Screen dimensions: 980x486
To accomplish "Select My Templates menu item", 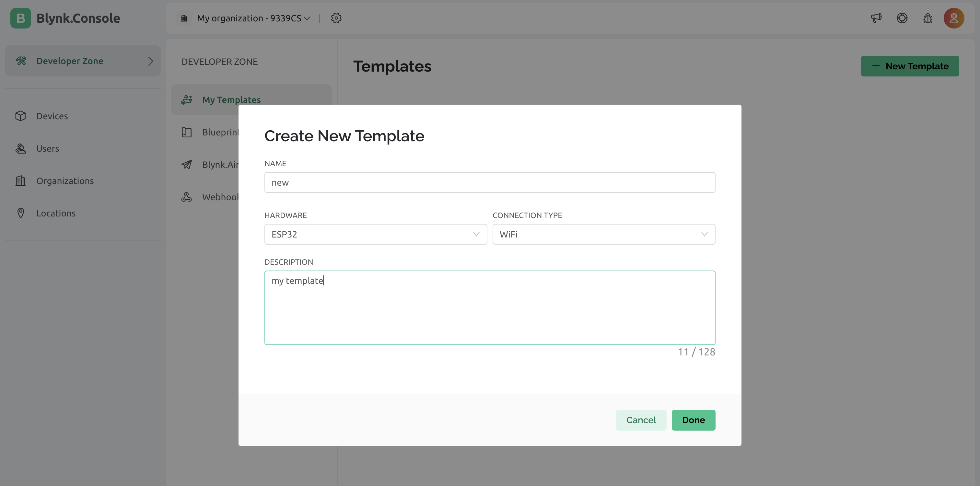I will click(231, 99).
